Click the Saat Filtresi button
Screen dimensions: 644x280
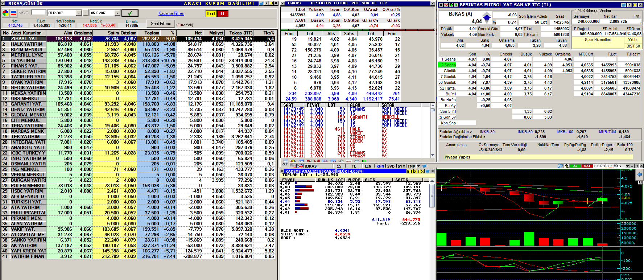coord(161,23)
